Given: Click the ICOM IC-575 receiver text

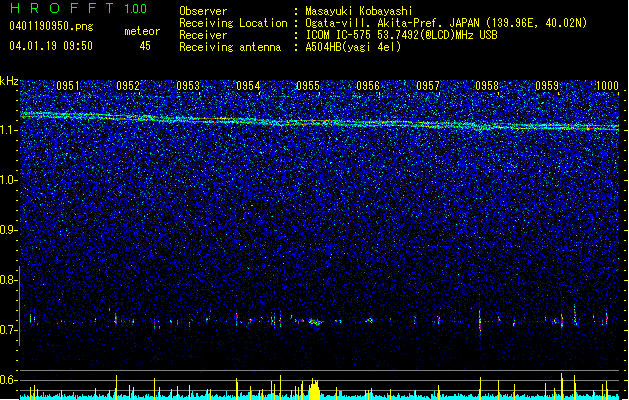Looking at the screenshot, I should (401, 35).
